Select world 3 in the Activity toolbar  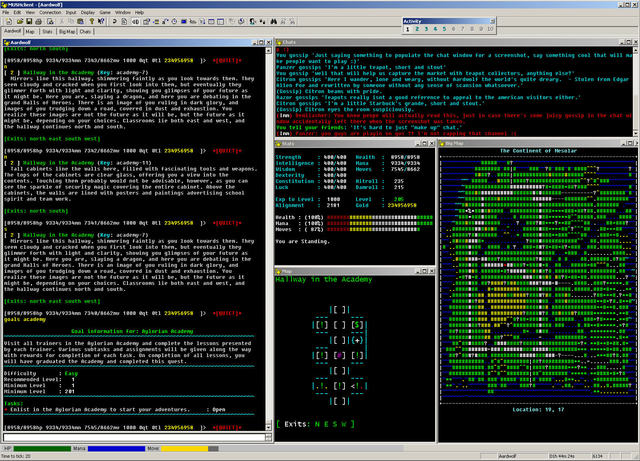tap(426, 29)
